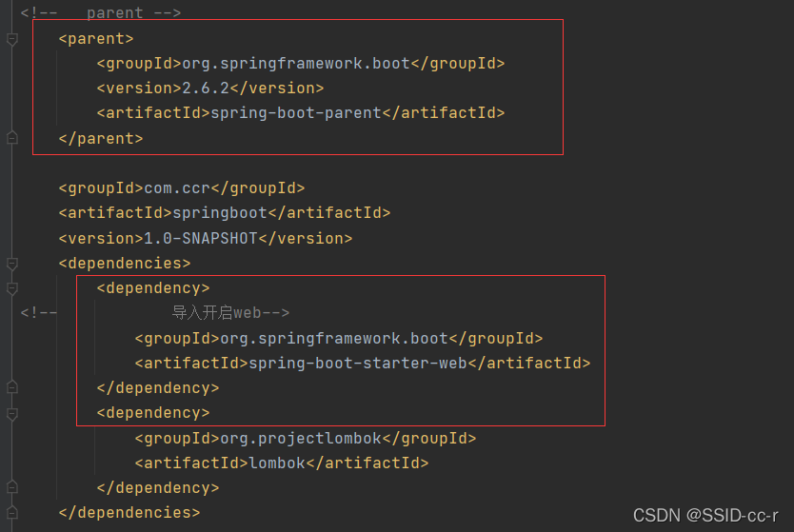Screen dimensions: 794x532
Task: Click the CSDN @SSID-cc-r watermark
Action: (x=705, y=515)
